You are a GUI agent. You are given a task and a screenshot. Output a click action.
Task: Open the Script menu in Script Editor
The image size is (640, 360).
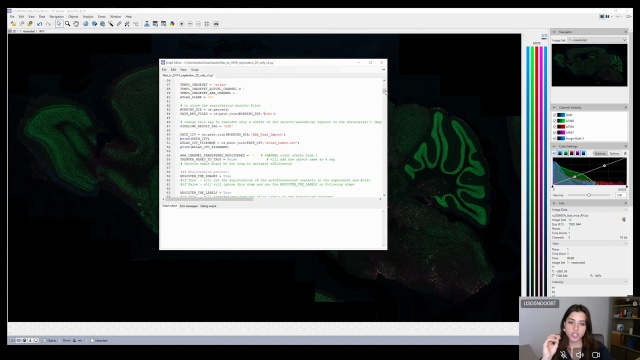[x=195, y=70]
